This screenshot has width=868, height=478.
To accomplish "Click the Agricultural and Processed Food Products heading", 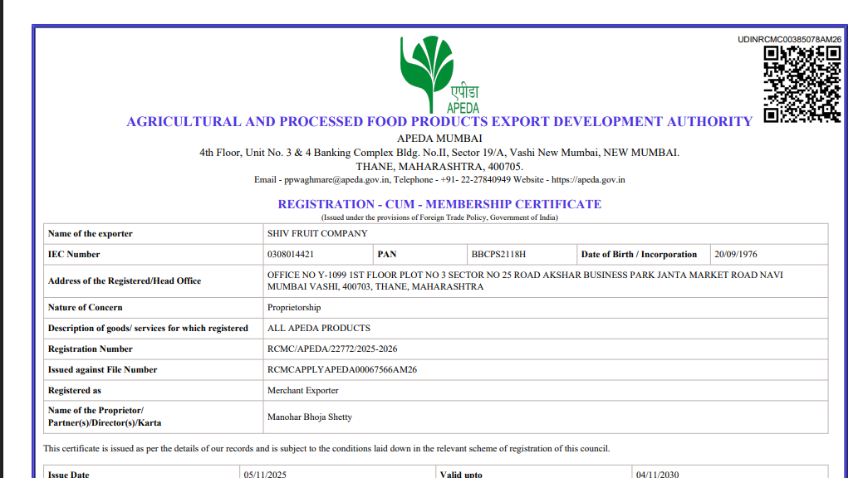I will 439,121.
